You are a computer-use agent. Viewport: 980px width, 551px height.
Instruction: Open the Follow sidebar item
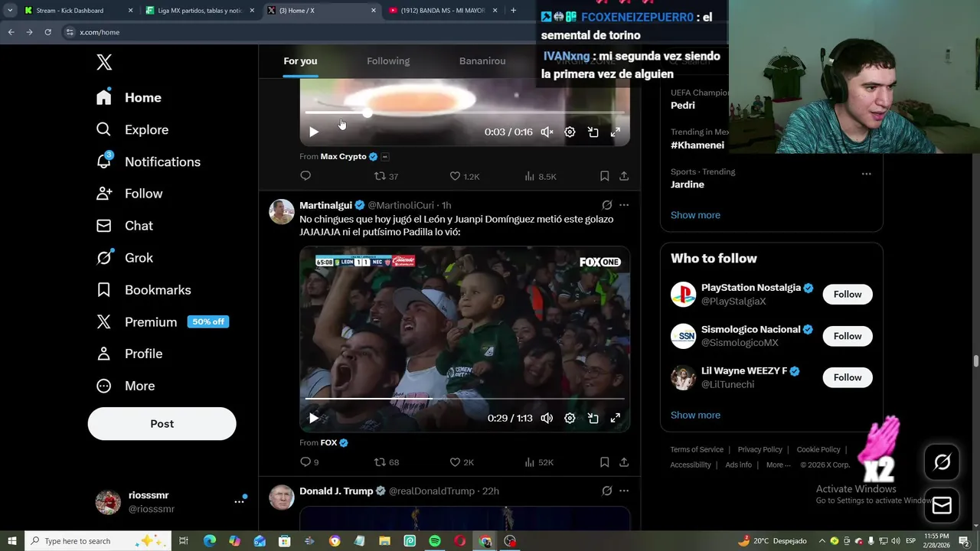click(x=129, y=194)
